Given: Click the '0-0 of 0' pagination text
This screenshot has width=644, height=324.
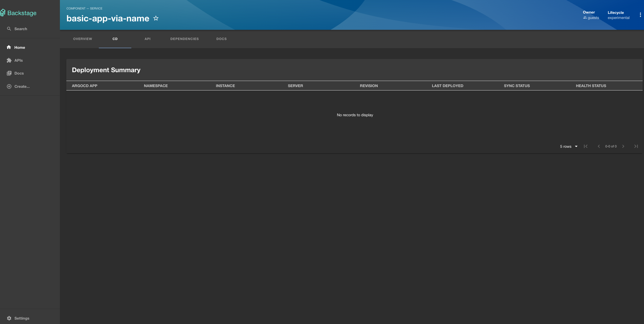Looking at the screenshot, I should (611, 146).
